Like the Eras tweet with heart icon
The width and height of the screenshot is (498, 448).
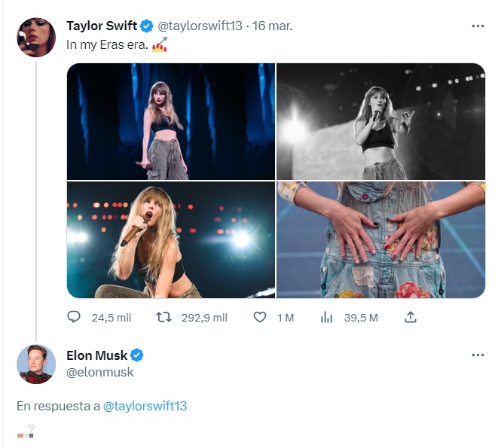(259, 318)
